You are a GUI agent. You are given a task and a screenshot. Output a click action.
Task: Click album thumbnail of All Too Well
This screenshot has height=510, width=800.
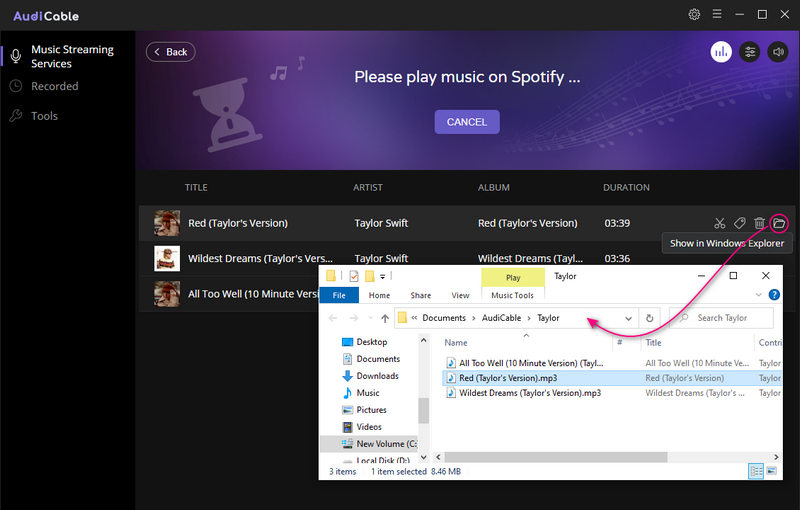(167, 294)
